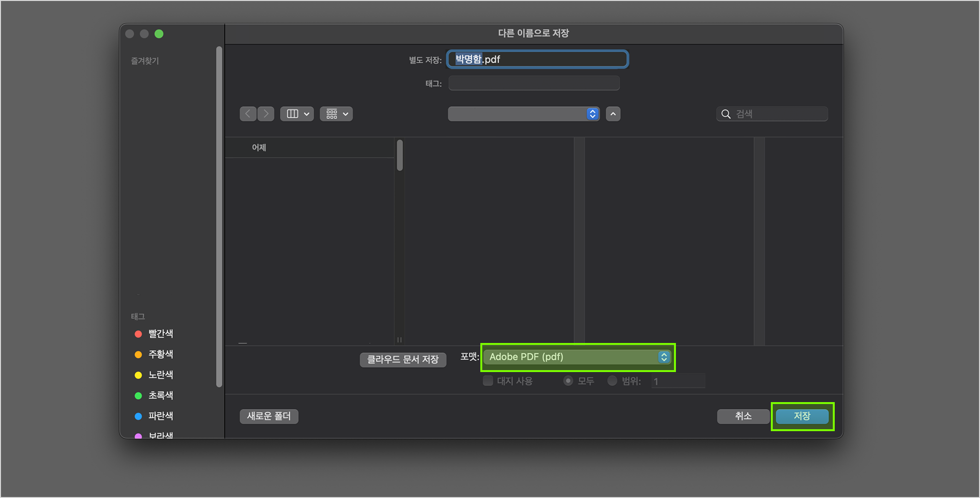
Task: Click the 저장 button
Action: (802, 416)
